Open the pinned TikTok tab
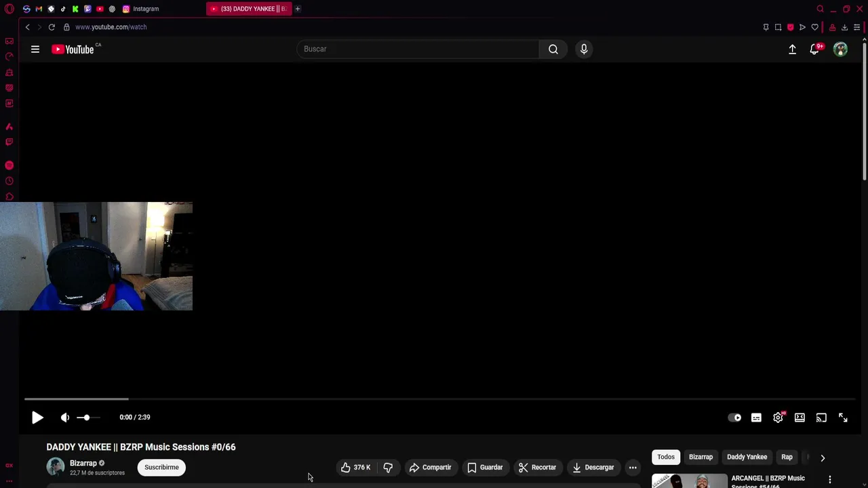The image size is (868, 488). 63,9
